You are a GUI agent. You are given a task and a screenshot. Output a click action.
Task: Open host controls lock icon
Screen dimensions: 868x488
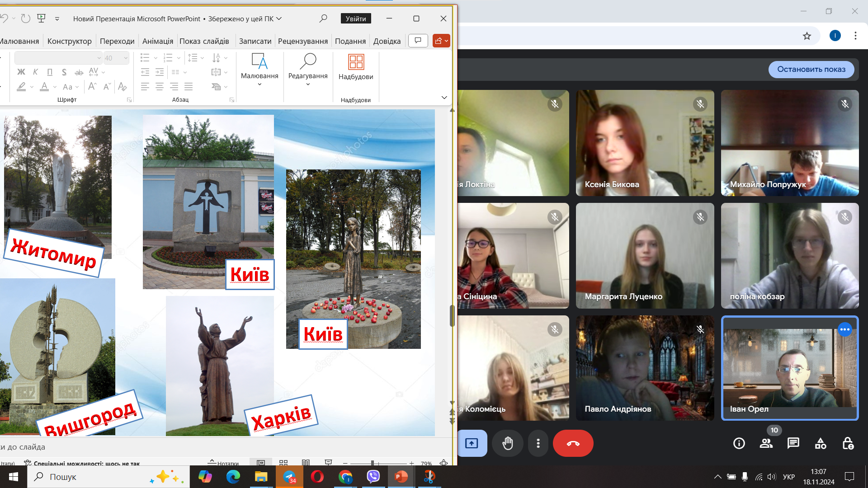(848, 443)
